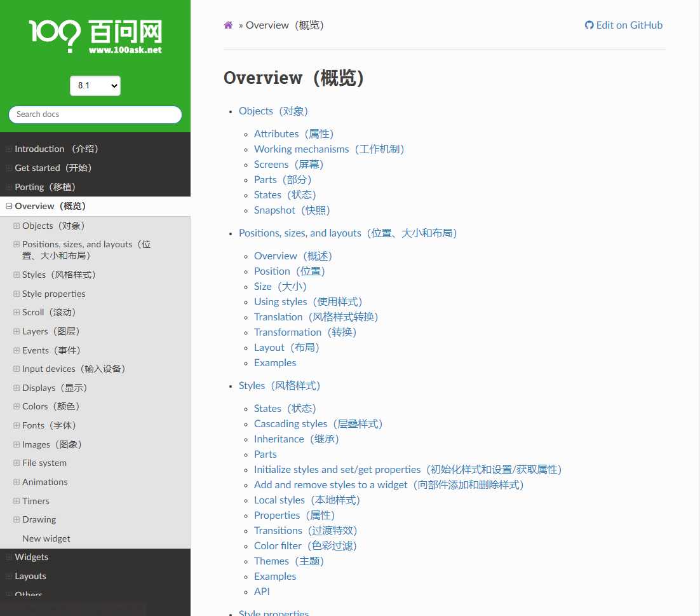The image size is (700, 616).
Task: Open Themes (主题) link
Action: [289, 561]
